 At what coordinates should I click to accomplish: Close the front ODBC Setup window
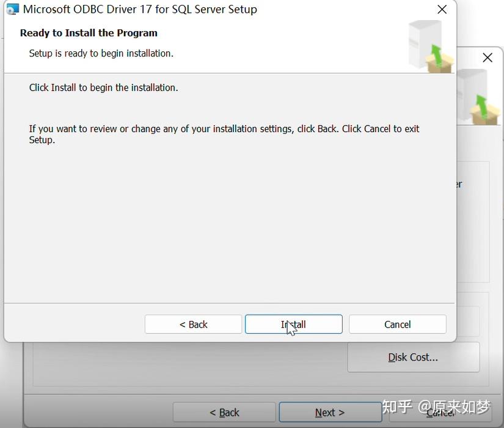tap(442, 9)
